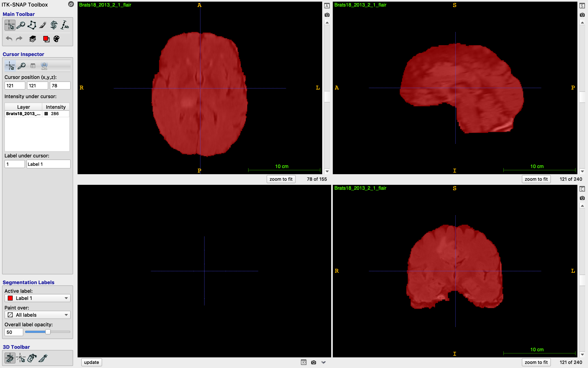This screenshot has height=368, width=588.
Task: Select the Zoom/Pan tool in Main Toolbar
Action: (21, 25)
